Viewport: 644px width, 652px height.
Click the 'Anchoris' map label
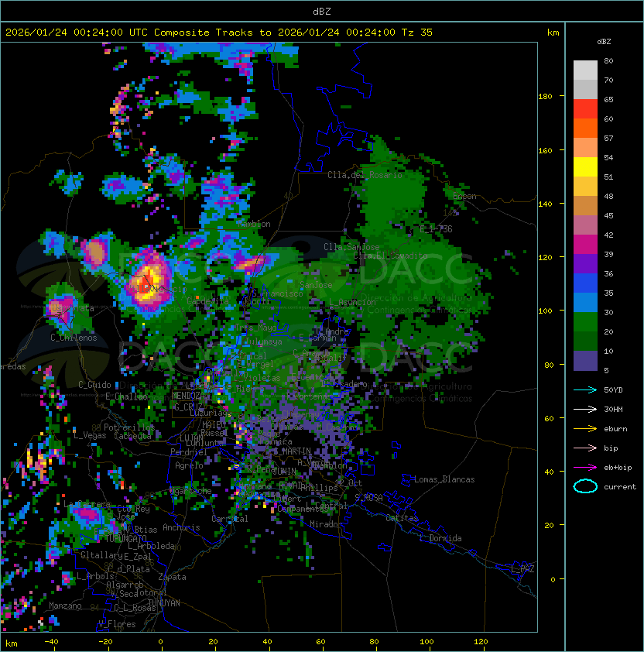coord(181,527)
